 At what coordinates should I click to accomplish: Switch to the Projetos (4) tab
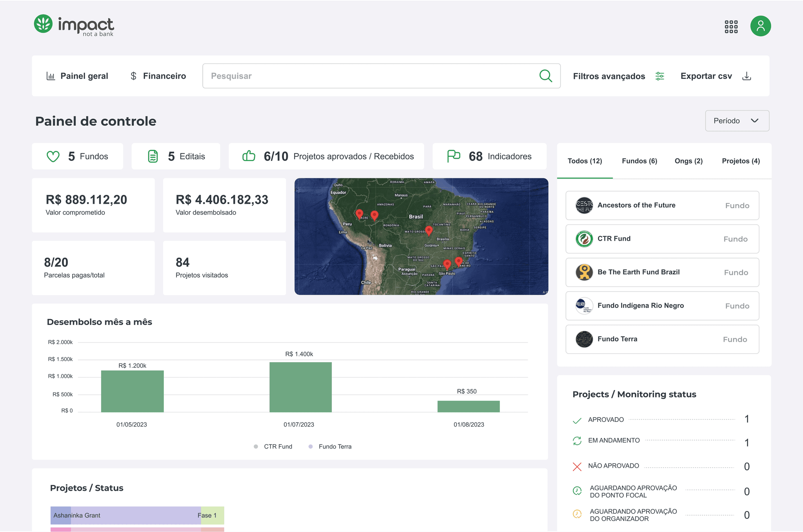(x=741, y=161)
